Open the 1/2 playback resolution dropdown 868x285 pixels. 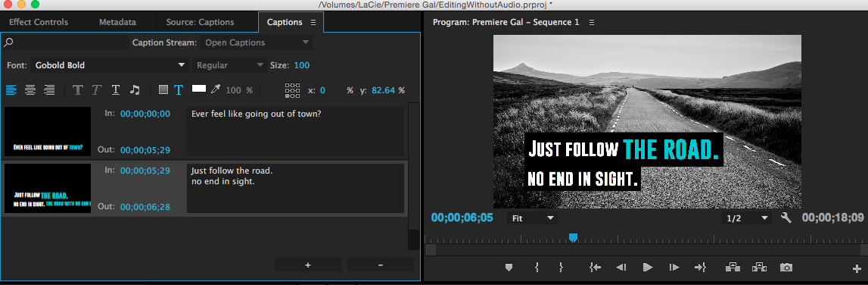coord(747,218)
